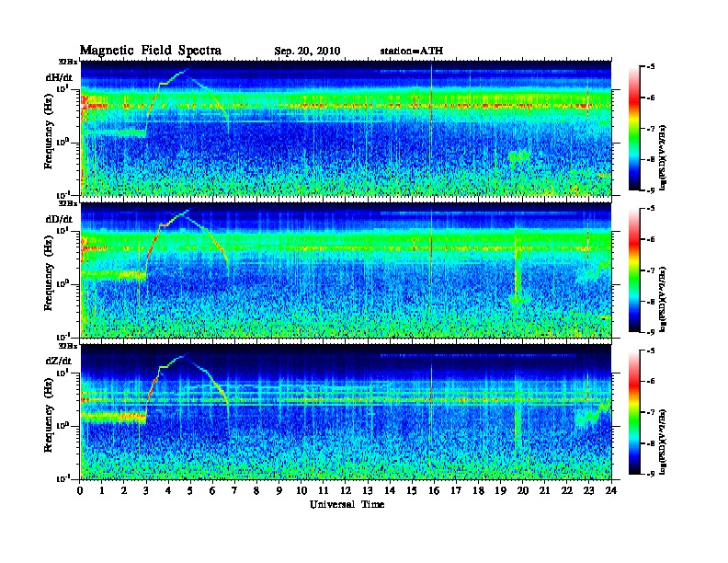Click the hour 23 tick label on the time axis
This screenshot has height=563, width=728.
click(588, 490)
